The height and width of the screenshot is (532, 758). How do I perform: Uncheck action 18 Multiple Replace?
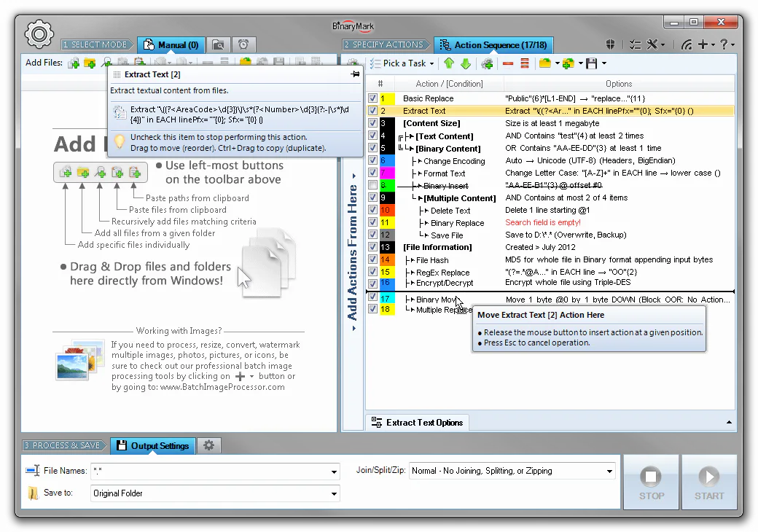pos(372,309)
